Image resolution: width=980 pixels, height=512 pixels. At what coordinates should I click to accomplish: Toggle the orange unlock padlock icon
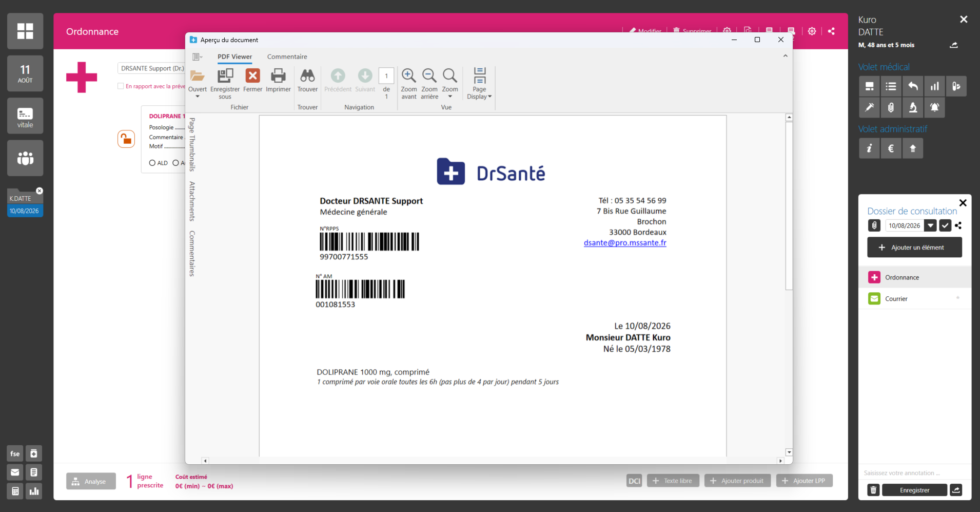coord(126,139)
